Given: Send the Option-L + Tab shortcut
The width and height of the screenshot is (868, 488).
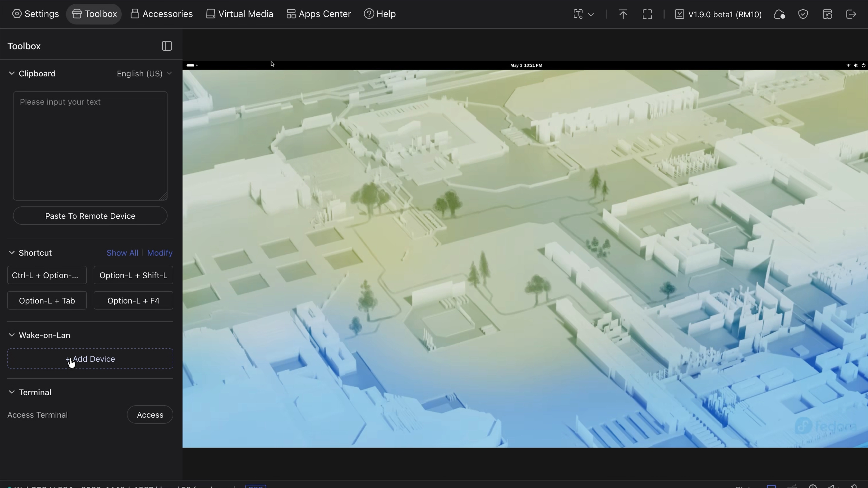Looking at the screenshot, I should click(47, 300).
